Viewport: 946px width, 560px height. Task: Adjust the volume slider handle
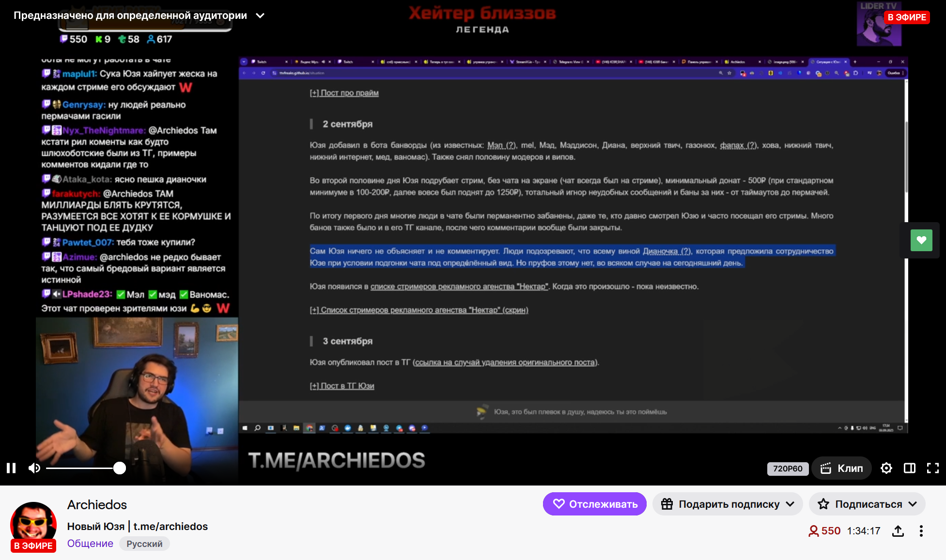click(119, 468)
